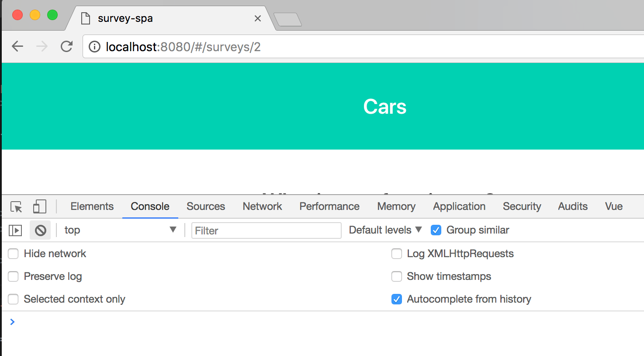Open the Vue devtools tab
The height and width of the screenshot is (356, 644).
point(613,206)
